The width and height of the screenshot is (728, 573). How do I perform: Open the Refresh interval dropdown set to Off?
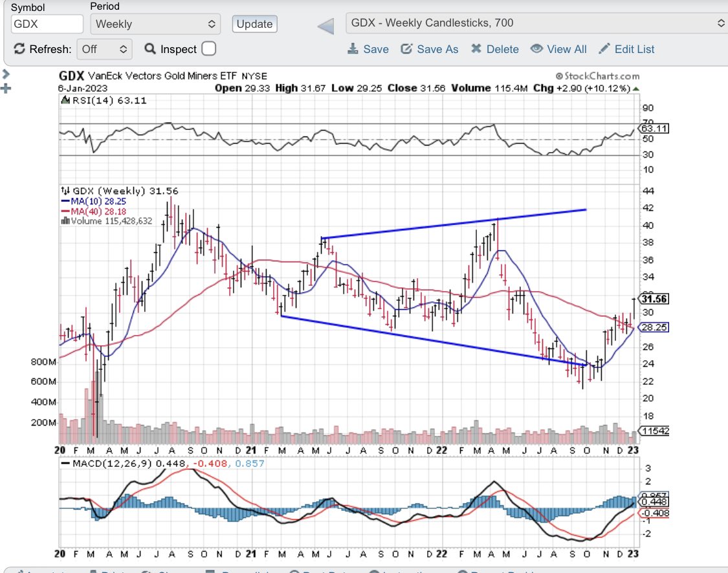[104, 49]
